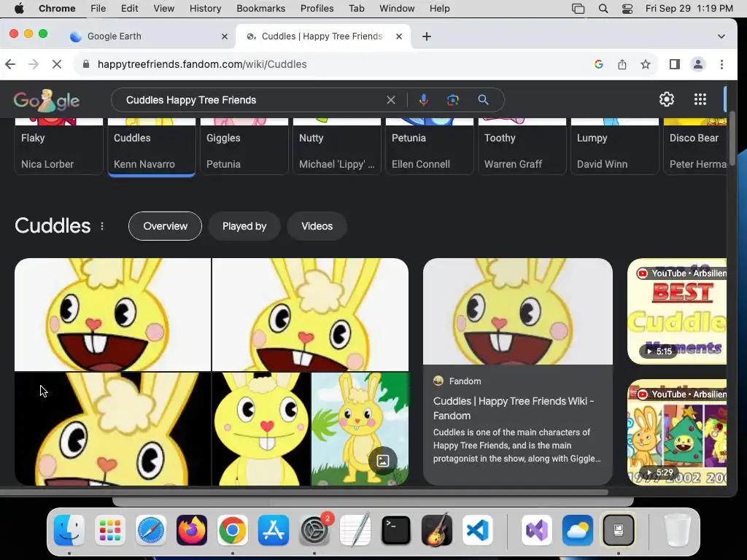Click the Google icon in address bar
The image size is (747, 560).
tap(599, 64)
